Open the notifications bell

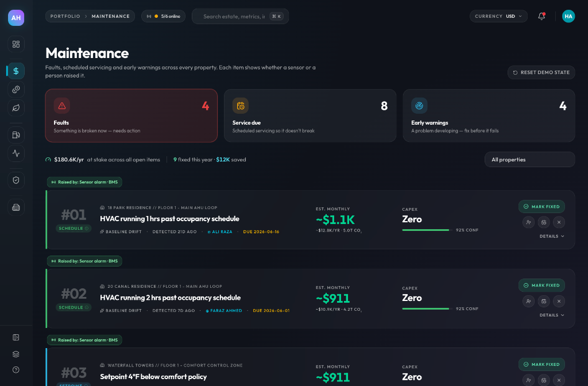pos(541,16)
